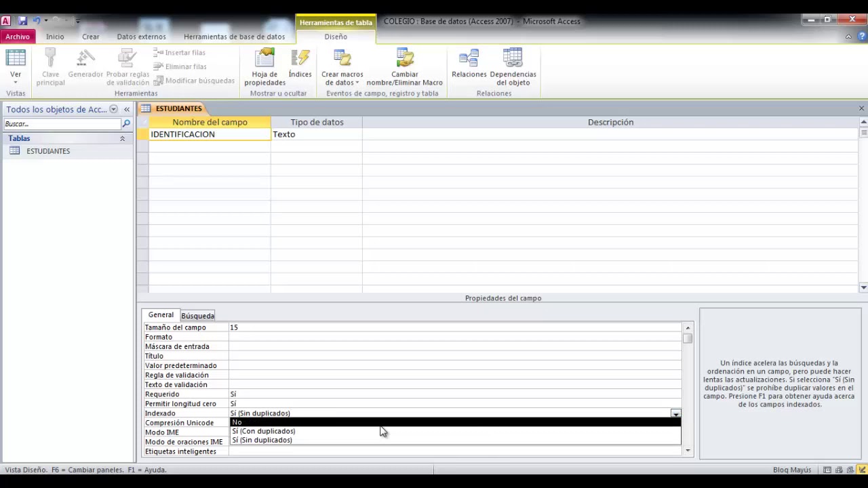The image size is (868, 488).
Task: Open Herramientas de base de datos tab
Action: click(234, 37)
